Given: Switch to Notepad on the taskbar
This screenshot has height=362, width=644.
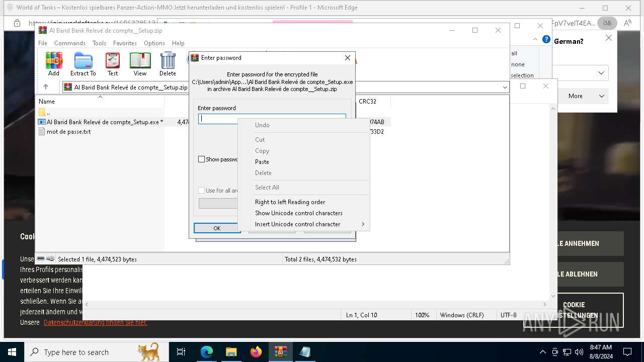Looking at the screenshot, I should [305, 352].
